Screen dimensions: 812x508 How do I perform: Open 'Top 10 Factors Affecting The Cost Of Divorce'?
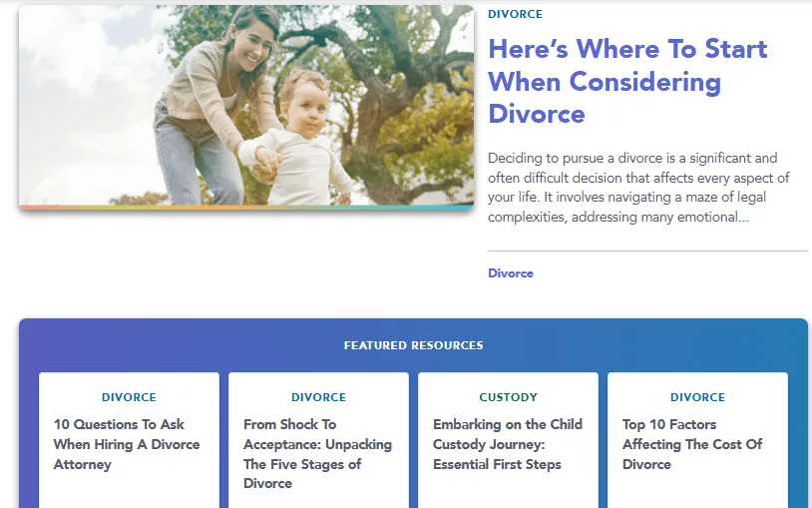[691, 444]
